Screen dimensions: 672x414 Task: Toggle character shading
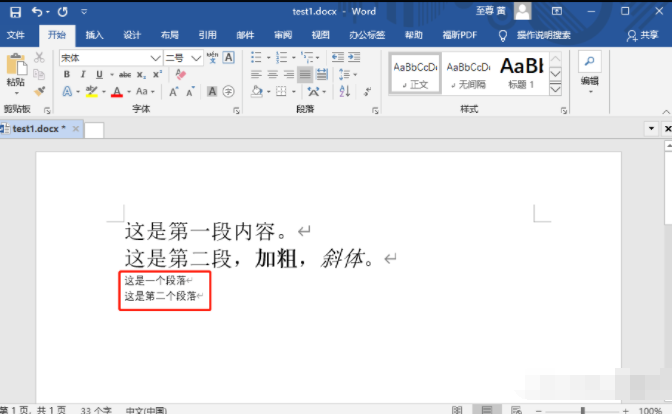tap(212, 91)
